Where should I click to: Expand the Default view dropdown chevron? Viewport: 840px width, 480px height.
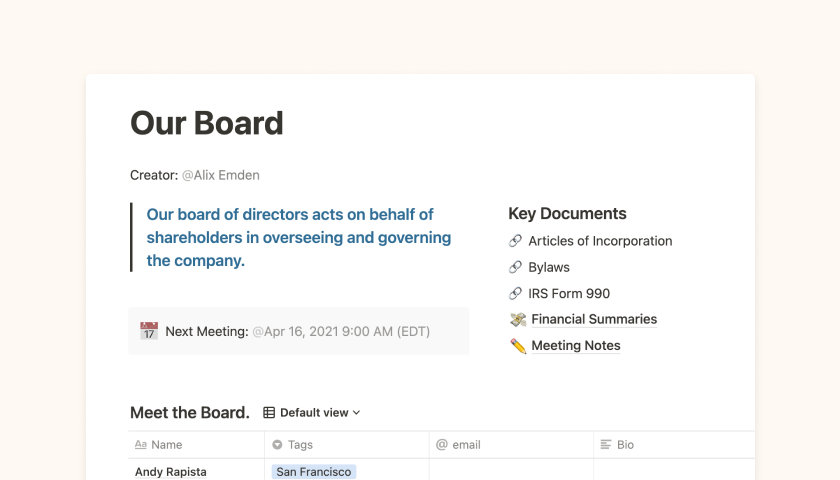point(357,413)
